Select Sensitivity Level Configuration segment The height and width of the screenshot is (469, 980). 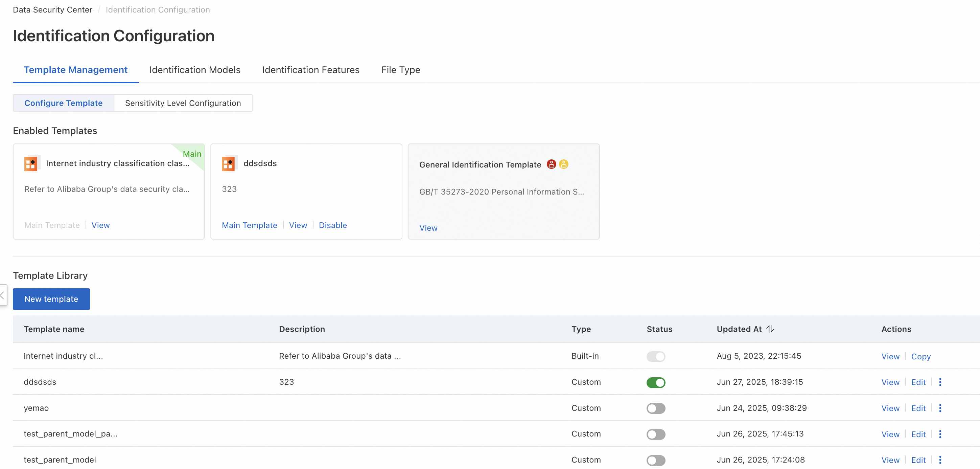click(x=183, y=103)
